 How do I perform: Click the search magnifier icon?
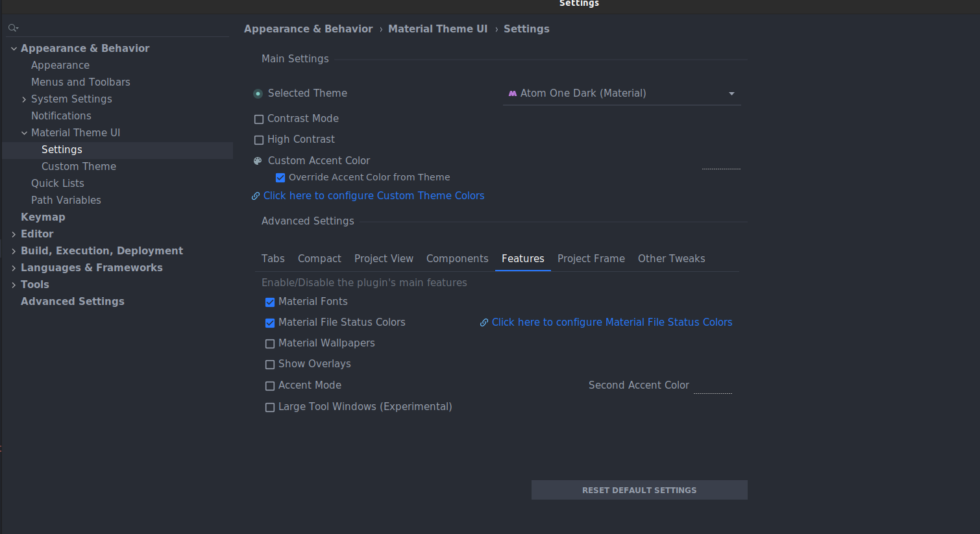tap(13, 28)
